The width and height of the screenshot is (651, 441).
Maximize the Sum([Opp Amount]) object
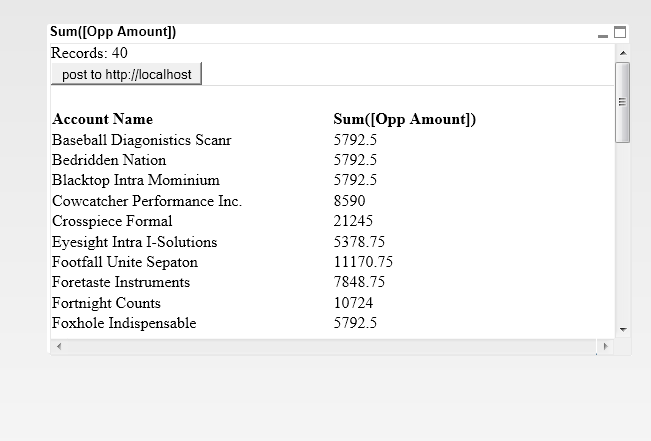click(x=620, y=32)
